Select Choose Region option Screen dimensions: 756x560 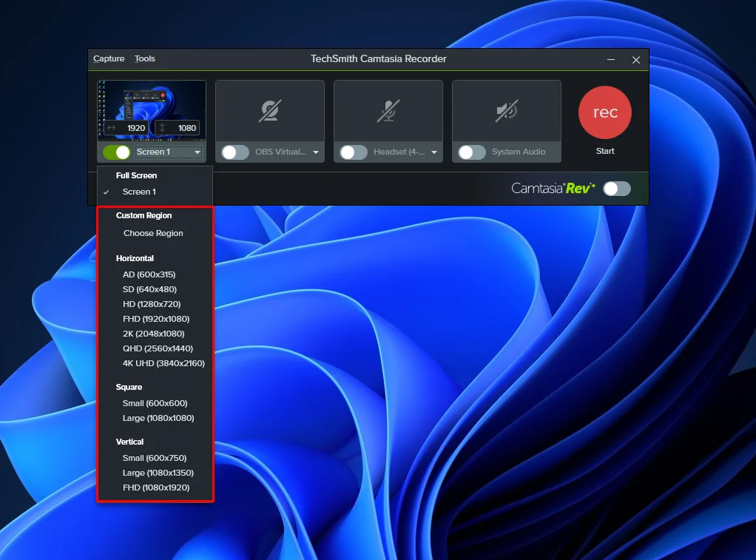[x=155, y=233]
